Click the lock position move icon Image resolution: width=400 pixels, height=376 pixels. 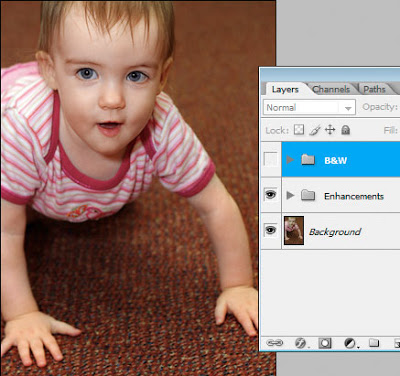point(330,130)
